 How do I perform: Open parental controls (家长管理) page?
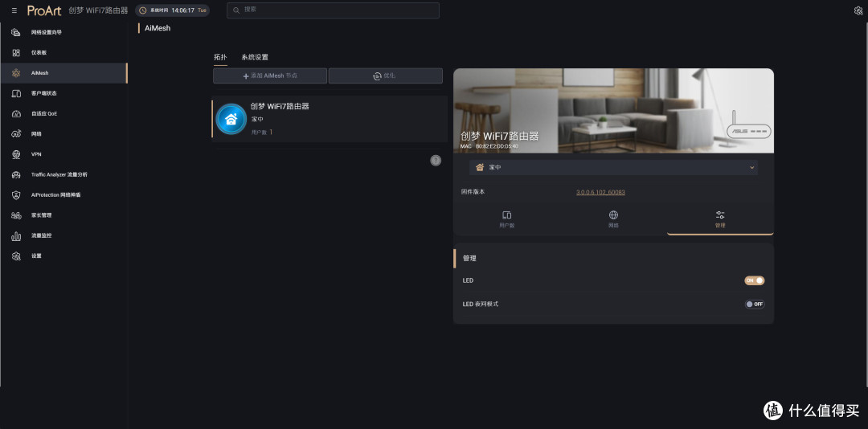[63, 215]
